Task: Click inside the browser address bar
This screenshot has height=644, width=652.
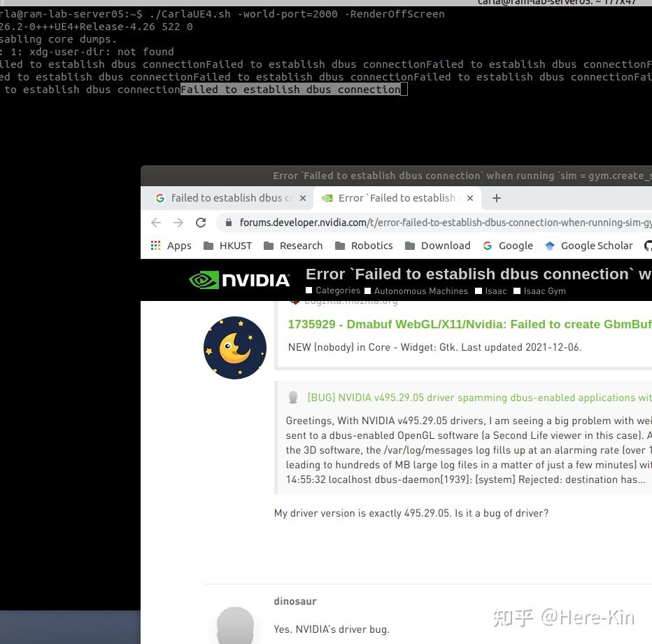Action: click(420, 223)
